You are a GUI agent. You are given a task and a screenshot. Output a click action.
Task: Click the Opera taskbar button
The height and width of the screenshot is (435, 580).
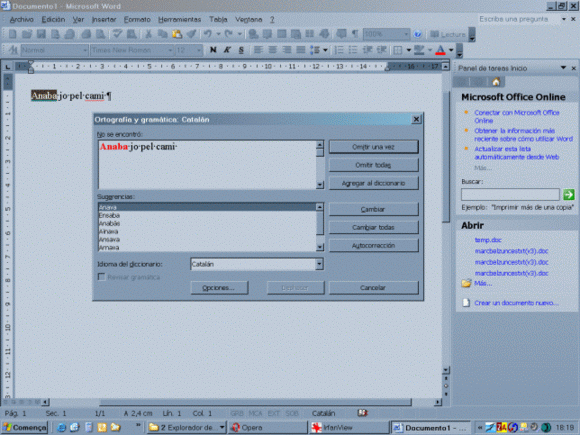tap(267, 428)
